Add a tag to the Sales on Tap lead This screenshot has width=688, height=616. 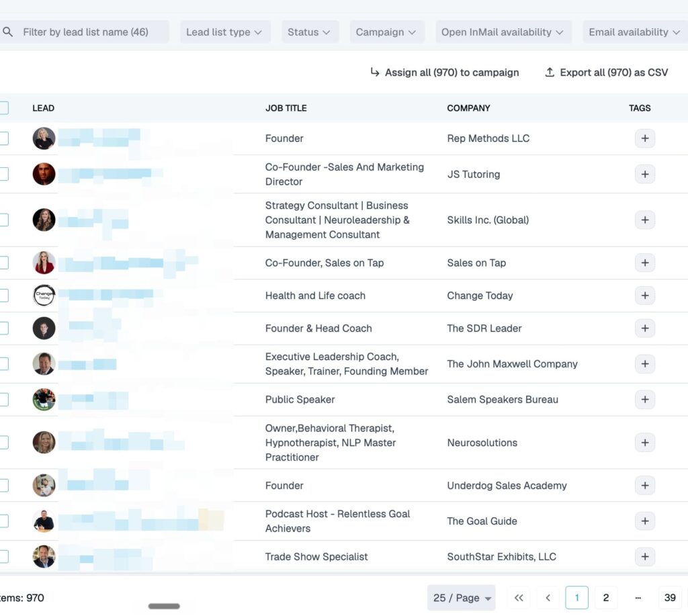tap(644, 263)
